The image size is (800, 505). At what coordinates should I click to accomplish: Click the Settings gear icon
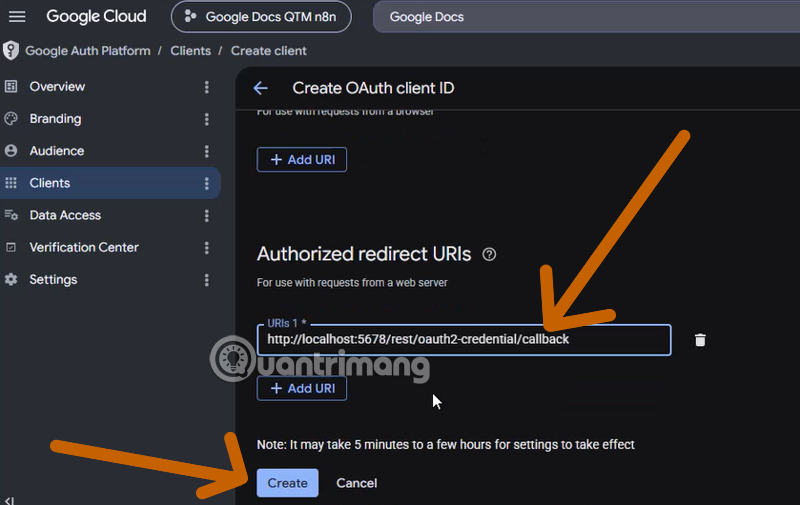11,280
